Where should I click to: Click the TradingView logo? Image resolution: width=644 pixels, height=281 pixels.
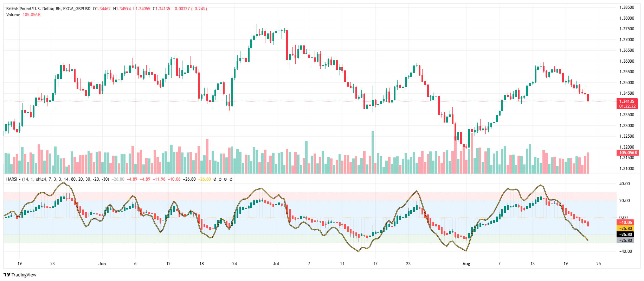(20, 275)
